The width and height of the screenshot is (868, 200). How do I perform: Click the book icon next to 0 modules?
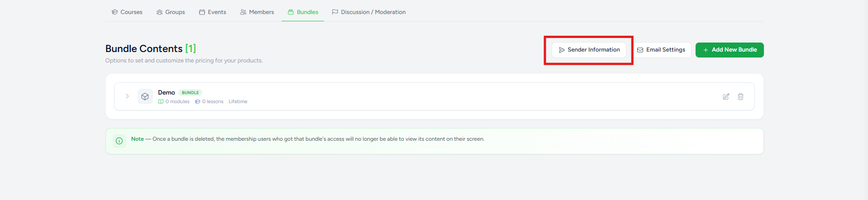161,102
